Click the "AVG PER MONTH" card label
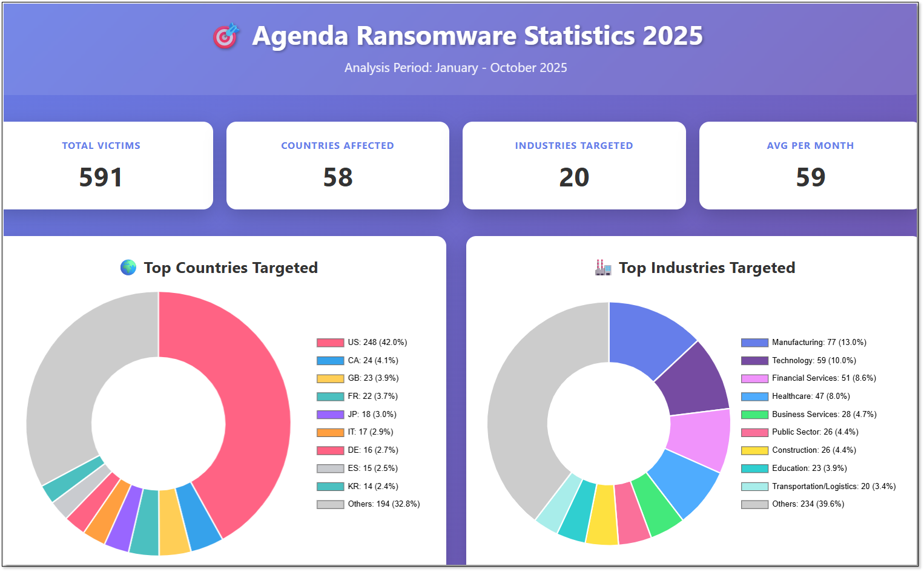This screenshot has width=924, height=572. coord(810,146)
